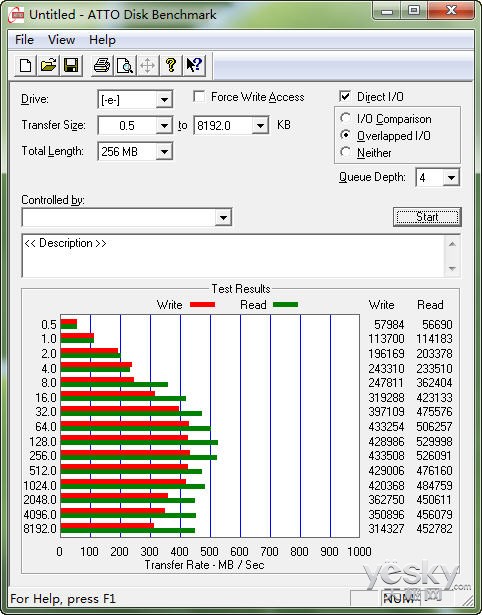The image size is (482, 615).
Task: Click the 4096.0 transfer size row label
Action: click(40, 514)
